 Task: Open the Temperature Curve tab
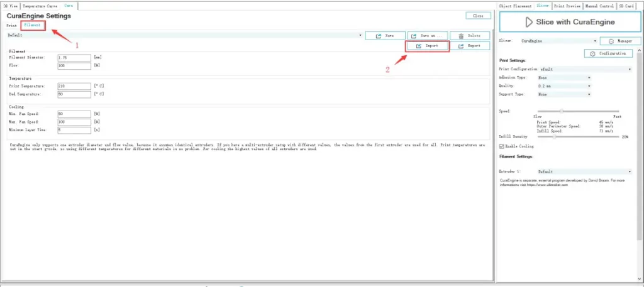(40, 6)
